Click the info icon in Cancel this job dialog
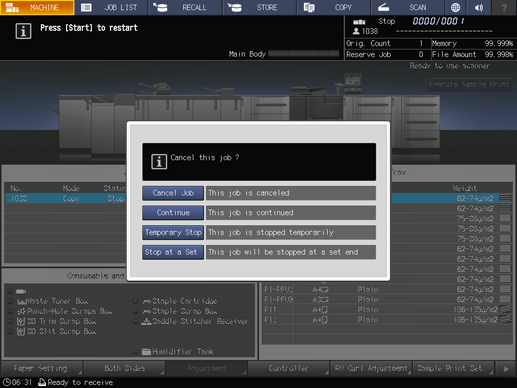Screen dimensions: 517x388 159,162
